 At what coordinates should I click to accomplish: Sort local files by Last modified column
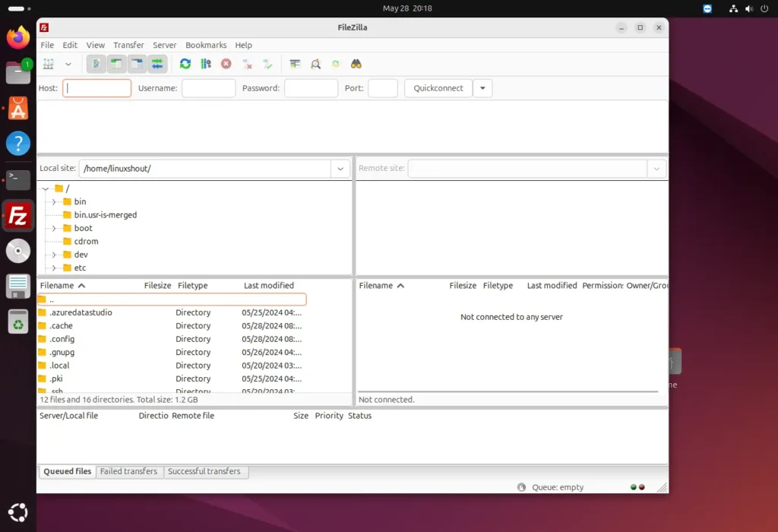point(268,286)
